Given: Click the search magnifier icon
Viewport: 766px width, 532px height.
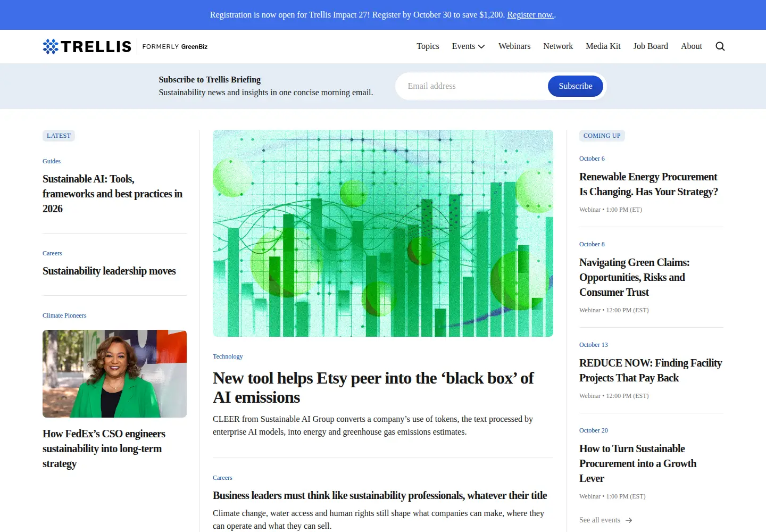Looking at the screenshot, I should (x=720, y=46).
